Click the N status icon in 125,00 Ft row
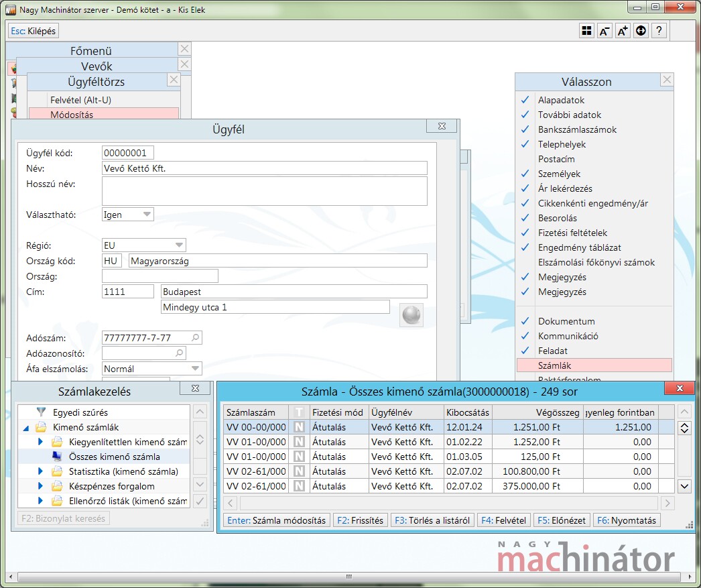 point(299,457)
